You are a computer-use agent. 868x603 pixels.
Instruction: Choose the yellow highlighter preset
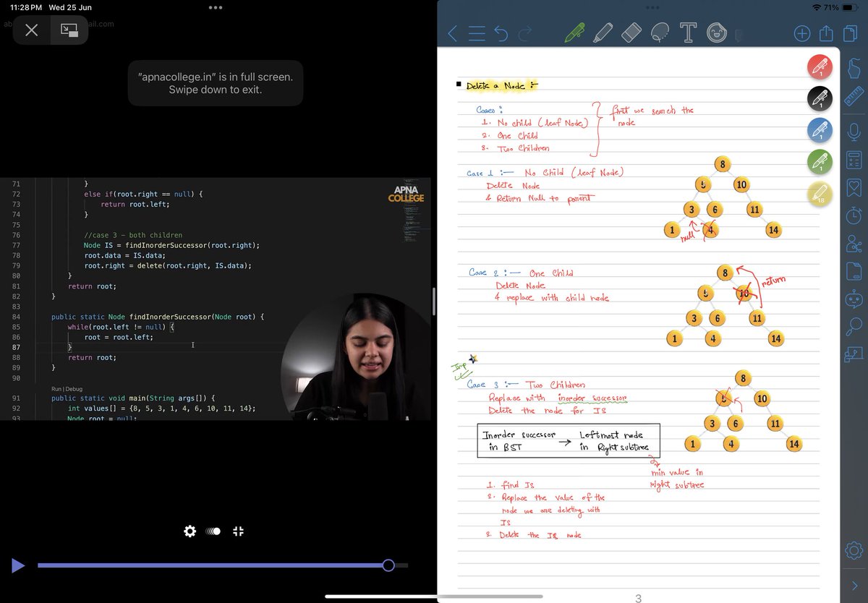[x=820, y=194]
